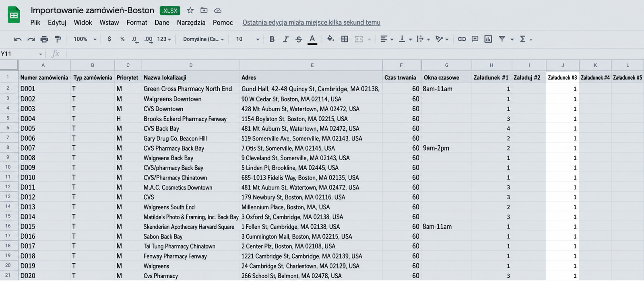Open the font size 10 dropdown

[248, 39]
